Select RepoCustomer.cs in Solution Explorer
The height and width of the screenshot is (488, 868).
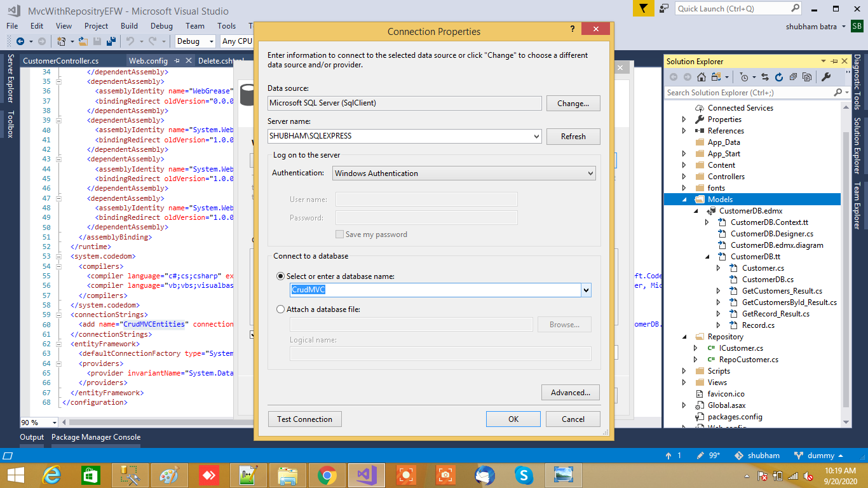click(x=749, y=360)
